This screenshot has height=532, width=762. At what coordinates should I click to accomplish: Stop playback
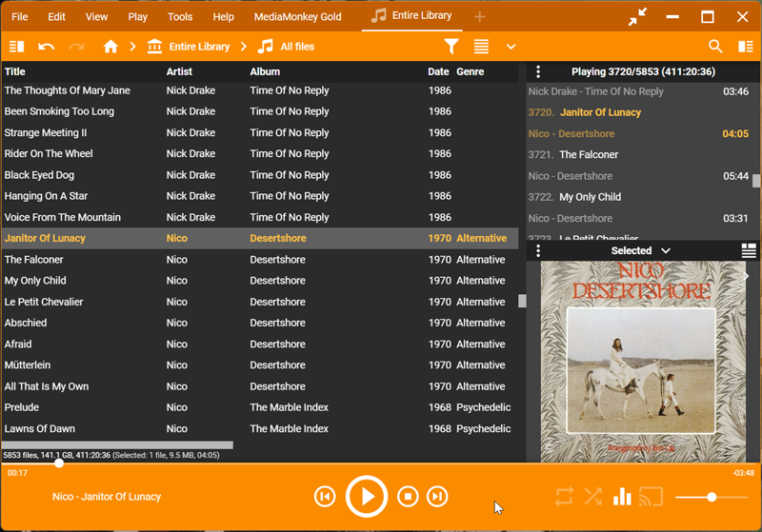(408, 497)
